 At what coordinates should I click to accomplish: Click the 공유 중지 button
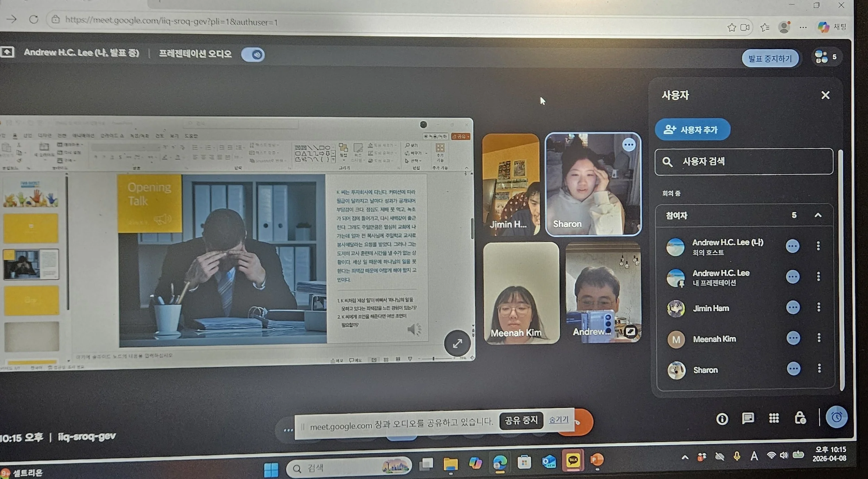(x=521, y=421)
